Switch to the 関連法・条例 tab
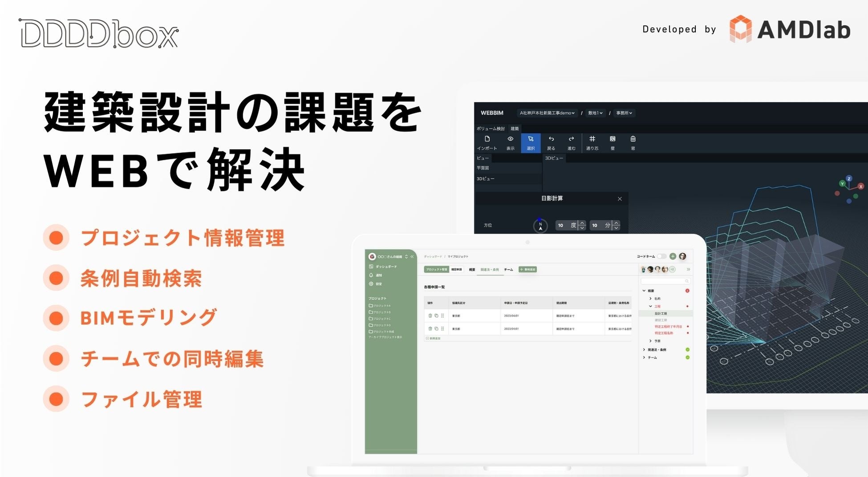The image size is (868, 477). [x=490, y=270]
